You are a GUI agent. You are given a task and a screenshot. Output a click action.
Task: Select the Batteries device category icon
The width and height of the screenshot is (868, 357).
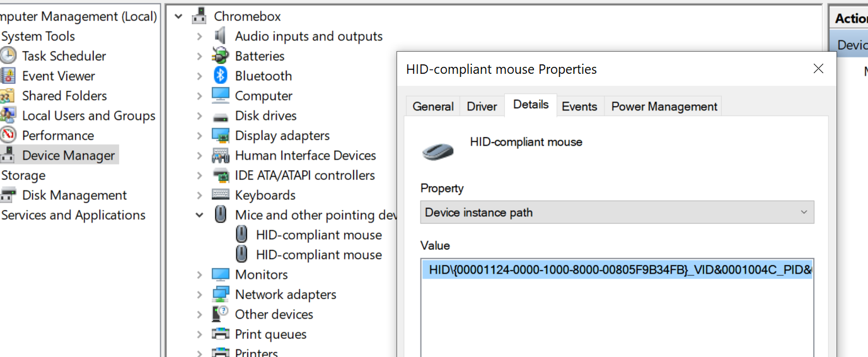click(x=220, y=56)
